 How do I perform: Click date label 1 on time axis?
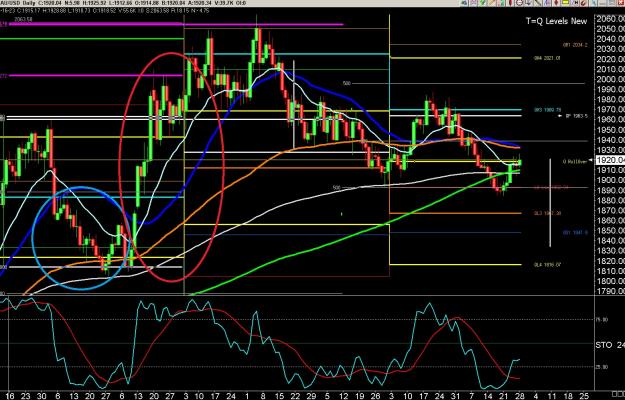click(x=248, y=396)
